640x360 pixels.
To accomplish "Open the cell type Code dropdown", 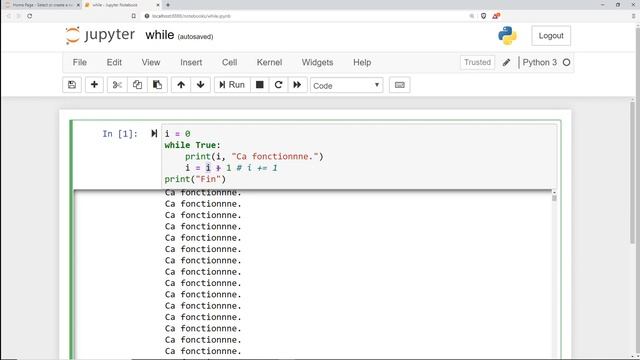I will [347, 85].
